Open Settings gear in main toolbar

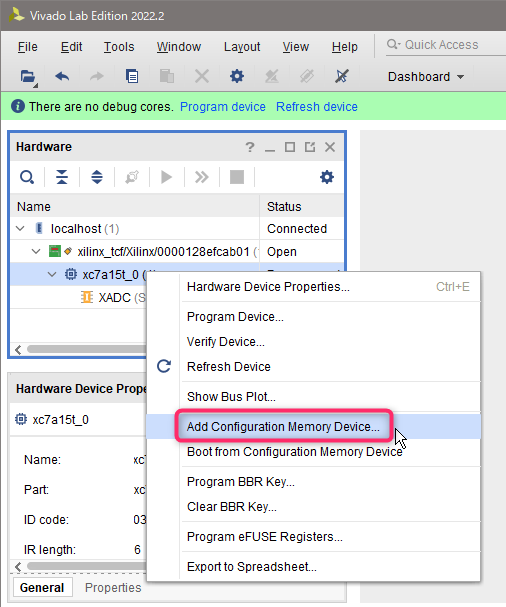coord(237,76)
